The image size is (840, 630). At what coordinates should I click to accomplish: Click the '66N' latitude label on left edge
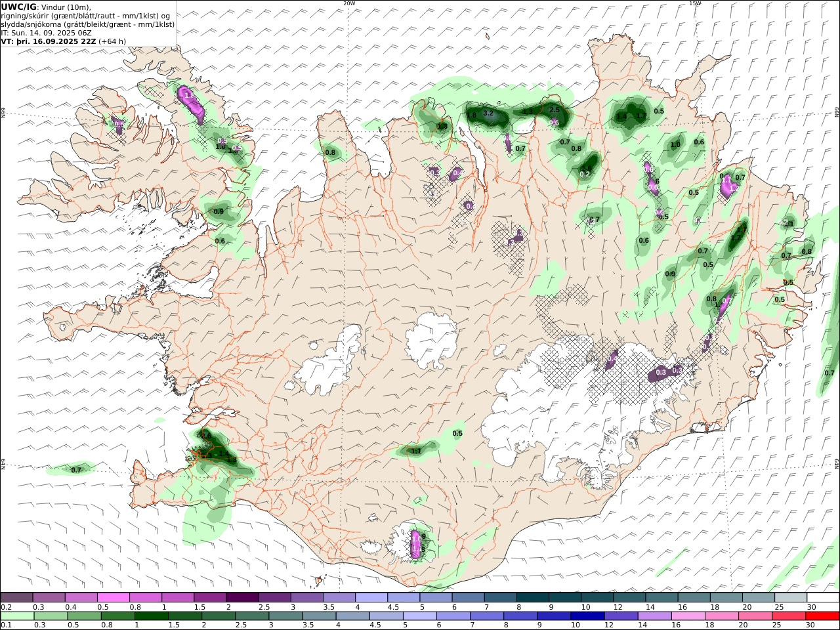click(3, 113)
